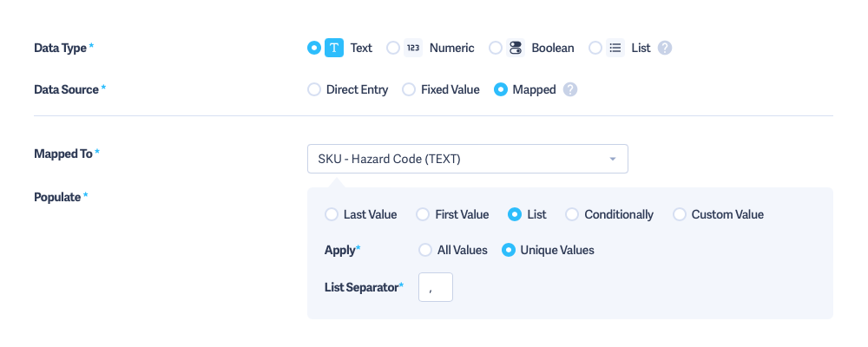This screenshot has width=868, height=347.
Task: Click the List Separator input field
Action: pos(436,287)
